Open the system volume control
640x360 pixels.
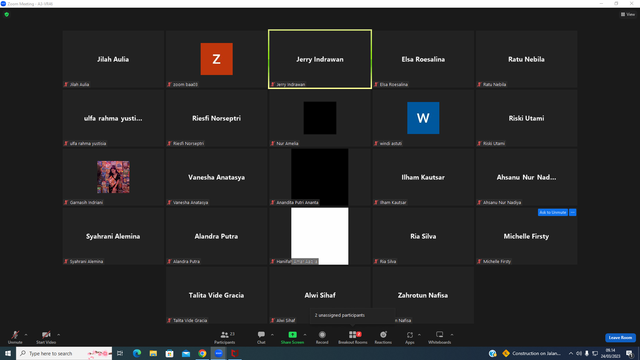578,353
